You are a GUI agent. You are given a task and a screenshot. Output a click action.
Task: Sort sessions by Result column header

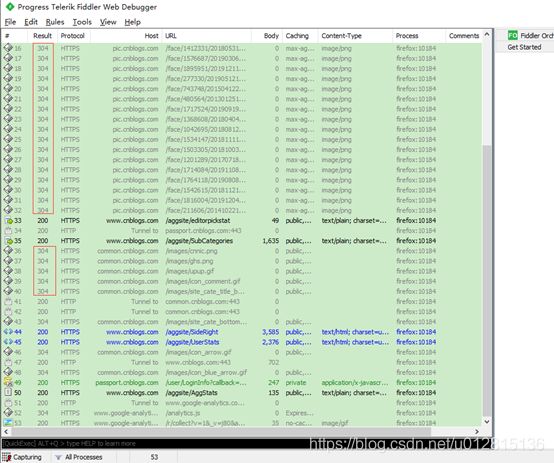42,36
